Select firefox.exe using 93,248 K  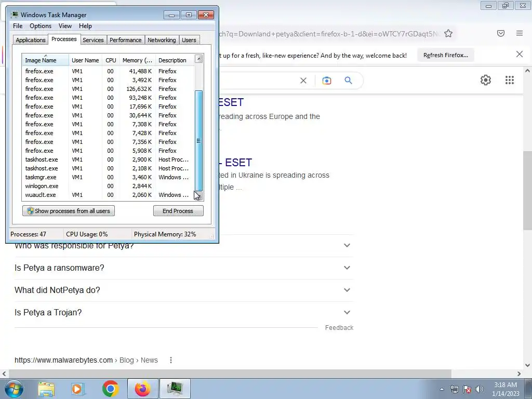(x=108, y=98)
